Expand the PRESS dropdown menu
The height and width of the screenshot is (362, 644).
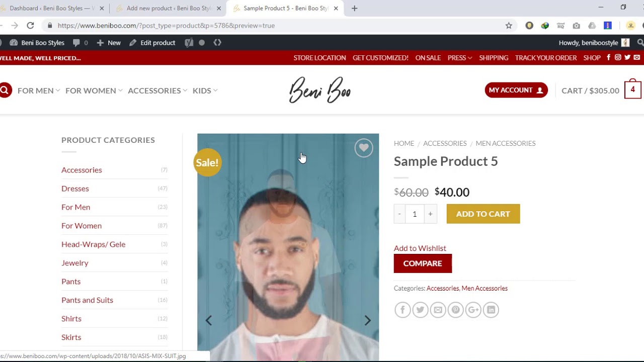pos(460,58)
